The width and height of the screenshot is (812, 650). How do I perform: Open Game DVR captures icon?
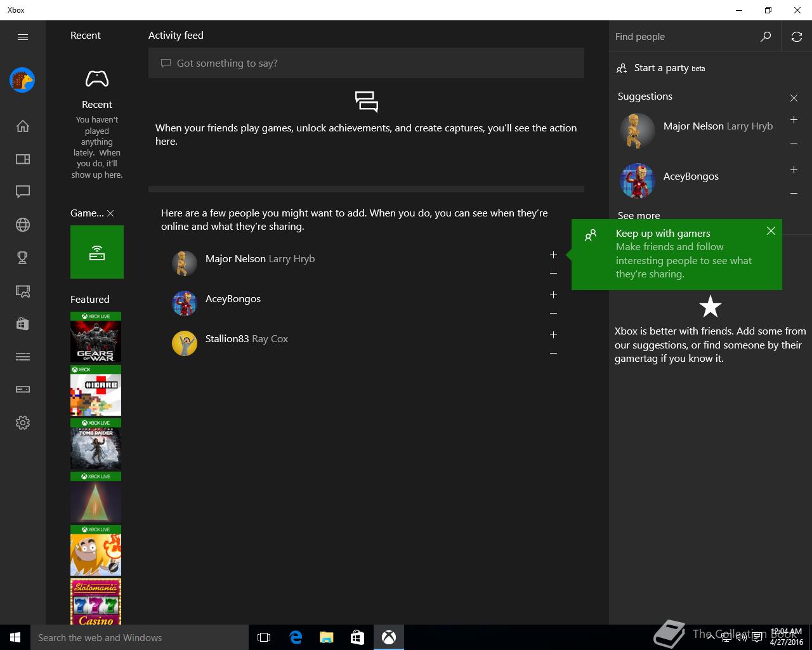(x=23, y=291)
